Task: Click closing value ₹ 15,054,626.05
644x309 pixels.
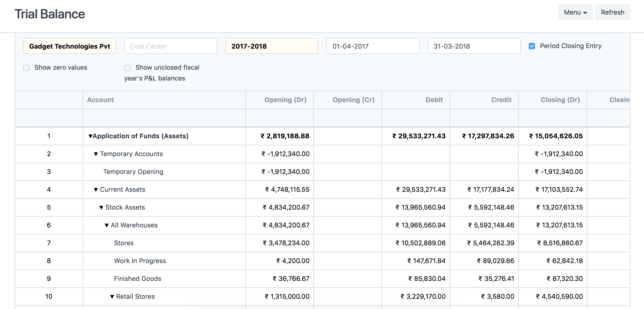Action: tap(556, 136)
